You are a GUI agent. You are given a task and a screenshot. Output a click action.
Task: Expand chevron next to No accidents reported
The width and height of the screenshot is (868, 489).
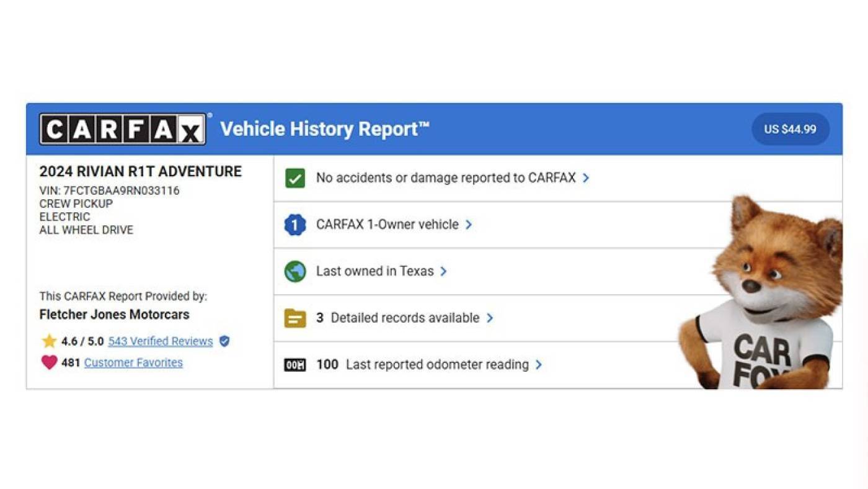(x=586, y=178)
